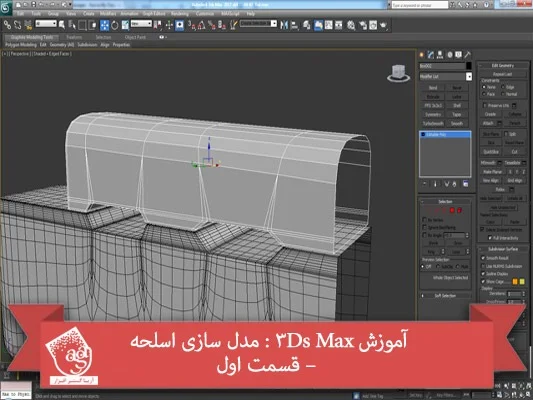The width and height of the screenshot is (533, 400).
Task: Click the 3ds Max application logo button
Action: tap(5, 7)
